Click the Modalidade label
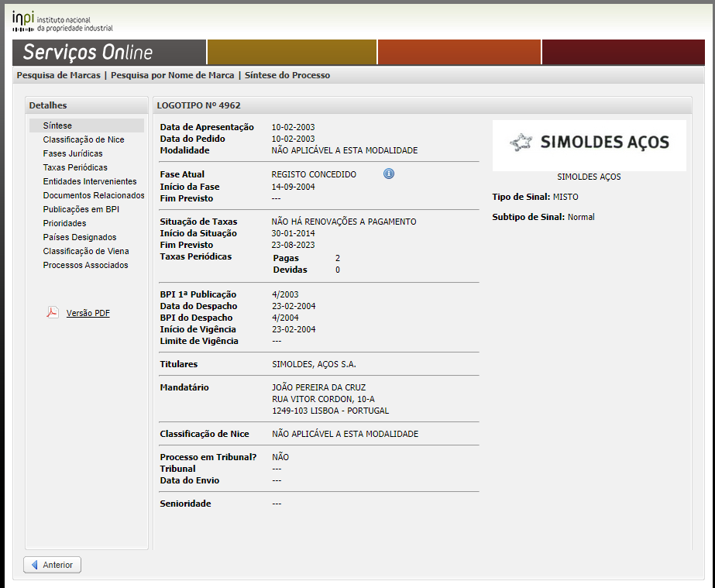Viewport: 715px width, 588px height. coord(184,150)
